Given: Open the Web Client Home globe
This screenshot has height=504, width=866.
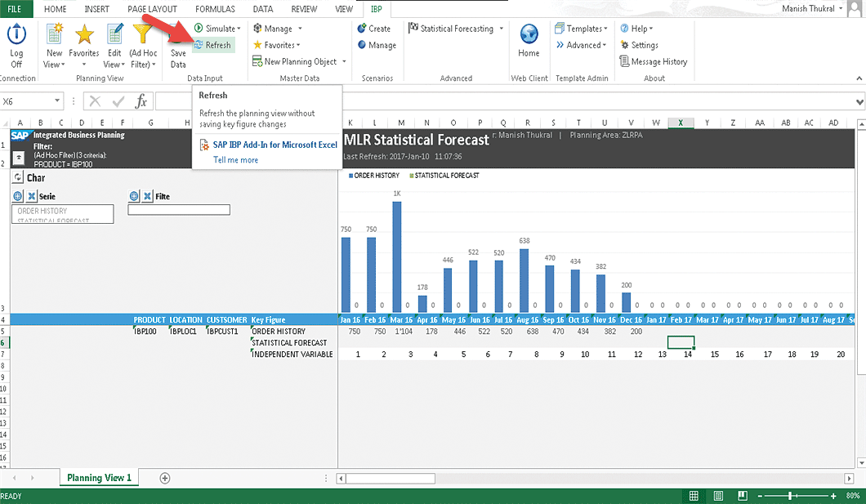Looking at the screenshot, I should (529, 35).
